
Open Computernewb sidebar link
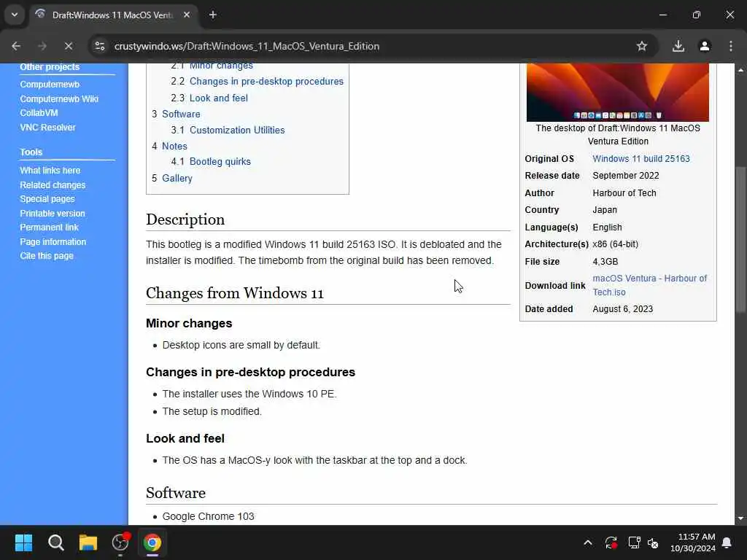pyautogui.click(x=50, y=85)
